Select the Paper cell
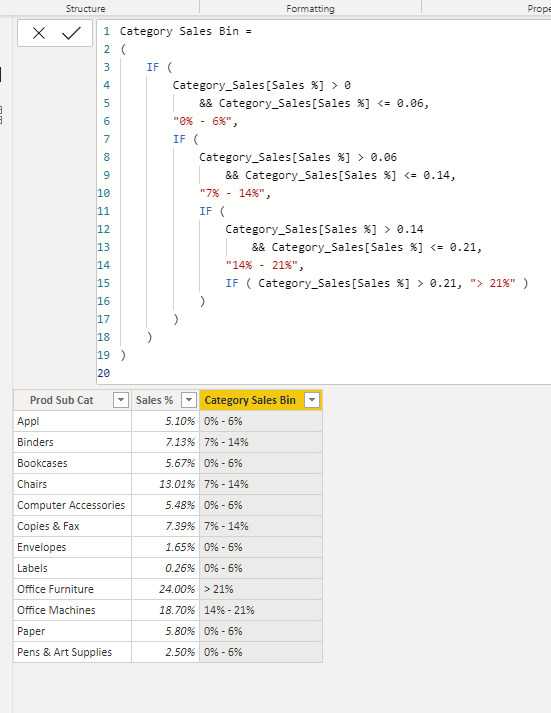The width and height of the screenshot is (551, 713). click(72, 631)
